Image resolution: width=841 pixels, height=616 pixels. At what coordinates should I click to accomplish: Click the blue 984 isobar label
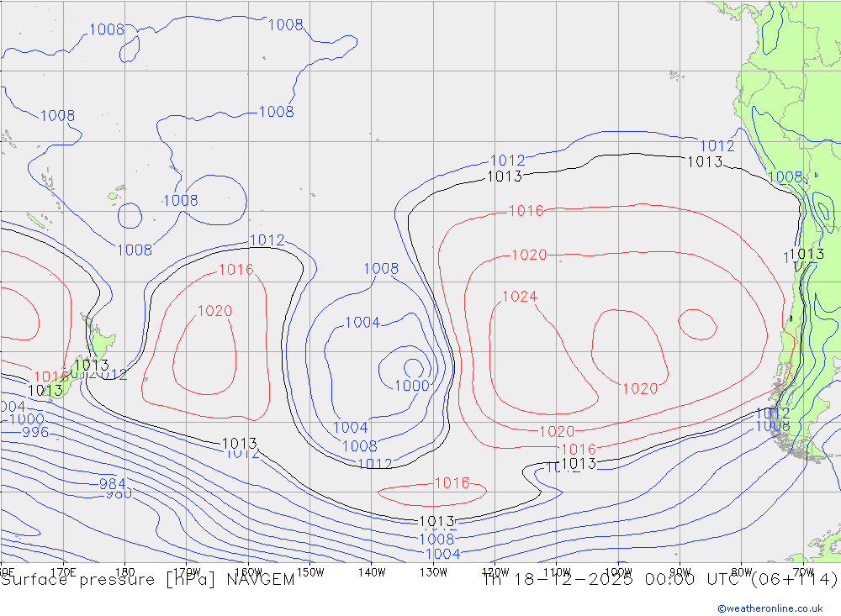point(112,483)
